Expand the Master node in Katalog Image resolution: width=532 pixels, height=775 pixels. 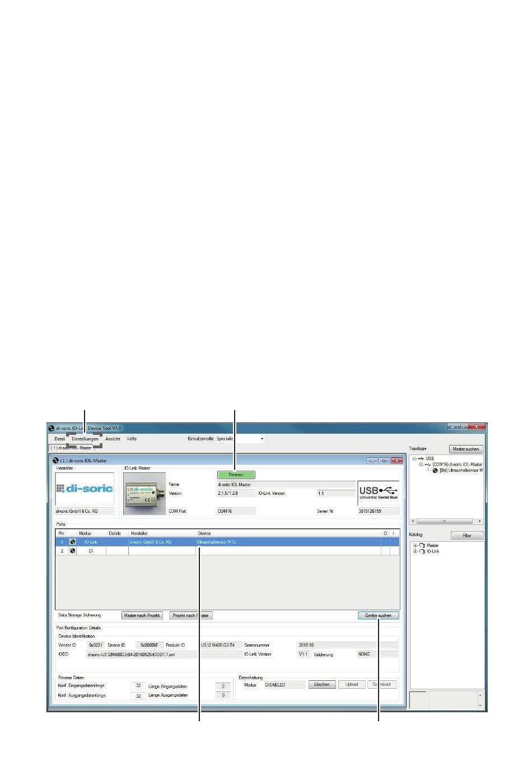(x=415, y=545)
